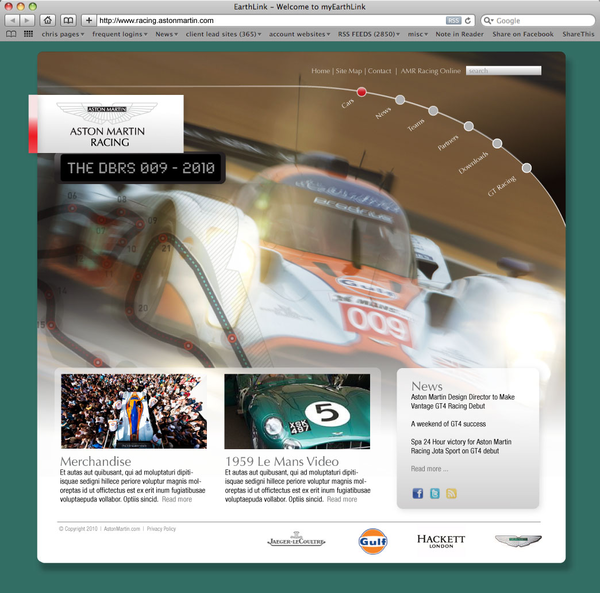This screenshot has height=593, width=600.
Task: Select the News navigation dot
Action: coord(400,100)
